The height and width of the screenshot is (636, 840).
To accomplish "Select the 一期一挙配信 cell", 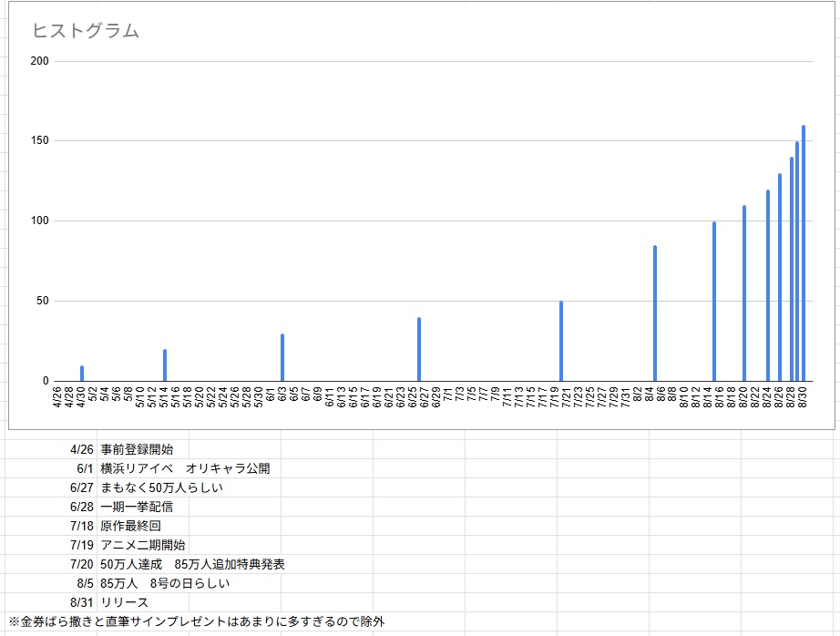I will click(x=137, y=507).
